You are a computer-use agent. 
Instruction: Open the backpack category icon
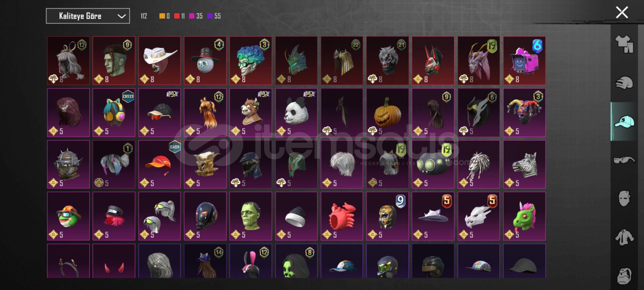[x=624, y=276]
